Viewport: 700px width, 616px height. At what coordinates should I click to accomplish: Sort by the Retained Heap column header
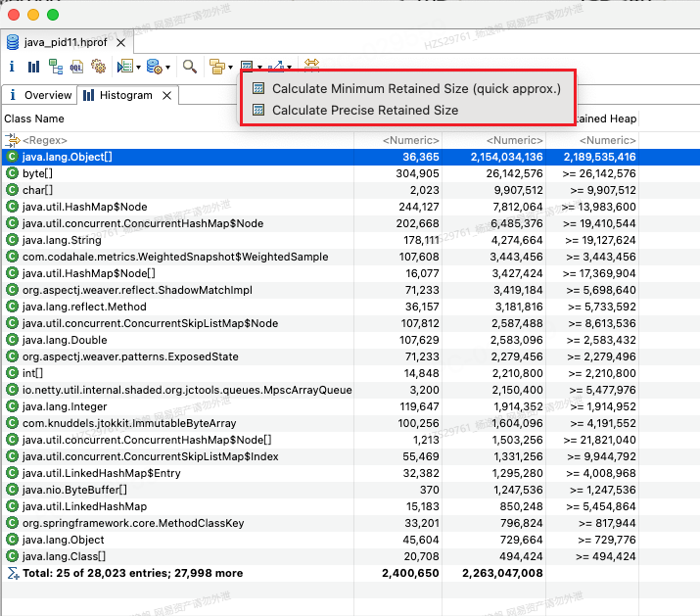click(x=606, y=118)
